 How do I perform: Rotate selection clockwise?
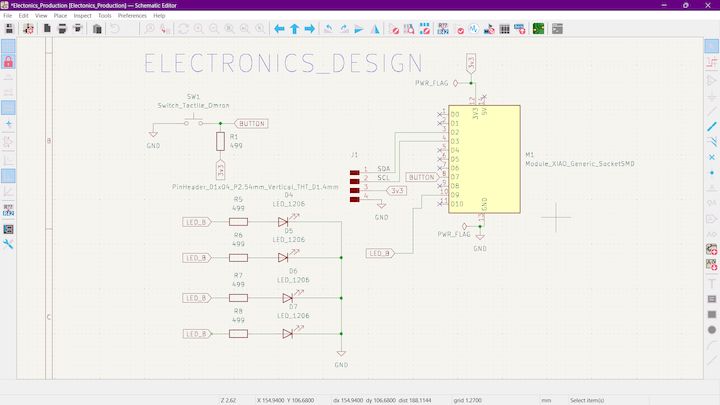344,29
